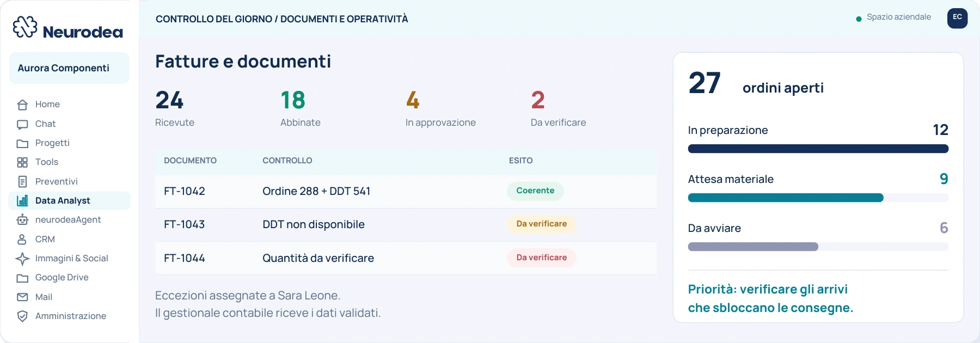Screen dimensions: 980x343
Task: Click the Tools grid icon
Action: click(22, 162)
